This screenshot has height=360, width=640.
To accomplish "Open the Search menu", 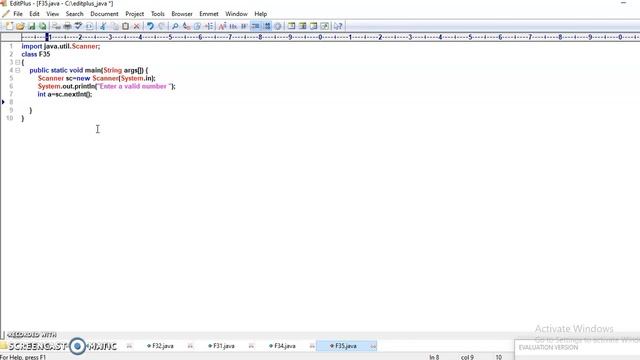I will click(x=74, y=14).
